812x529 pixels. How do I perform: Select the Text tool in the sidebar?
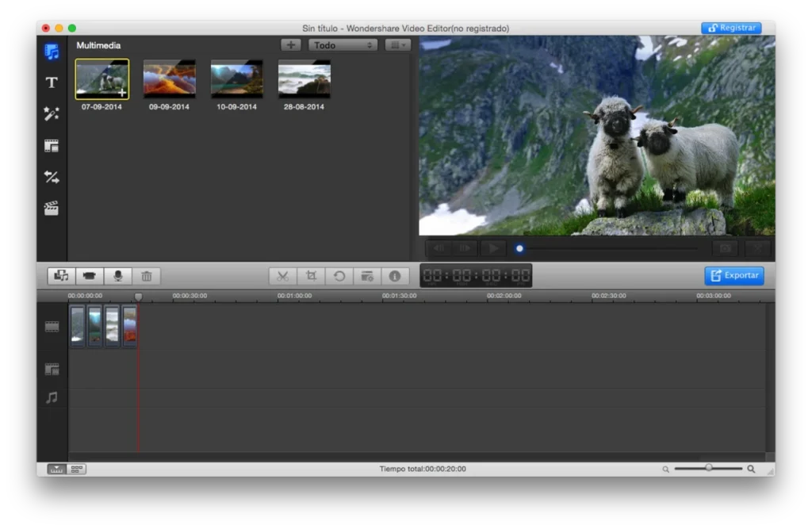[x=51, y=82]
